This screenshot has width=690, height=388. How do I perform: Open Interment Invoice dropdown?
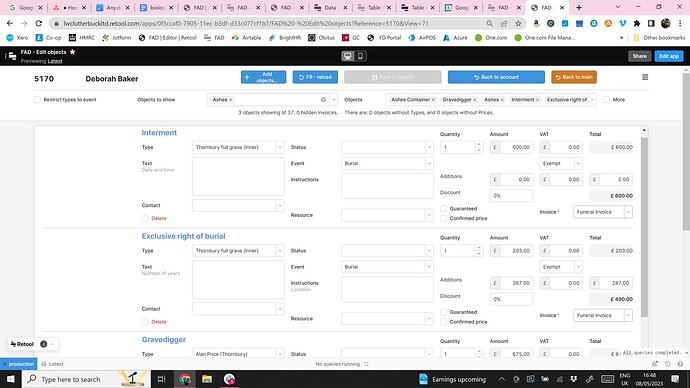coord(603,212)
